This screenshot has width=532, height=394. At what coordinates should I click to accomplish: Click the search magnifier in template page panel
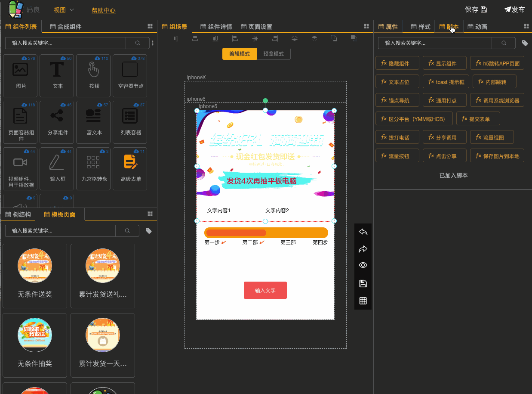(x=127, y=231)
